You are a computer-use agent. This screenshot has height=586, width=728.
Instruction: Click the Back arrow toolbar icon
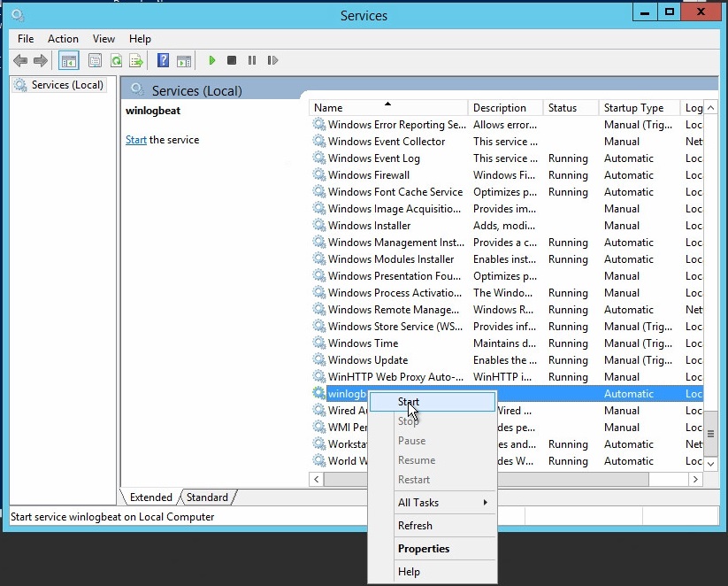20,60
